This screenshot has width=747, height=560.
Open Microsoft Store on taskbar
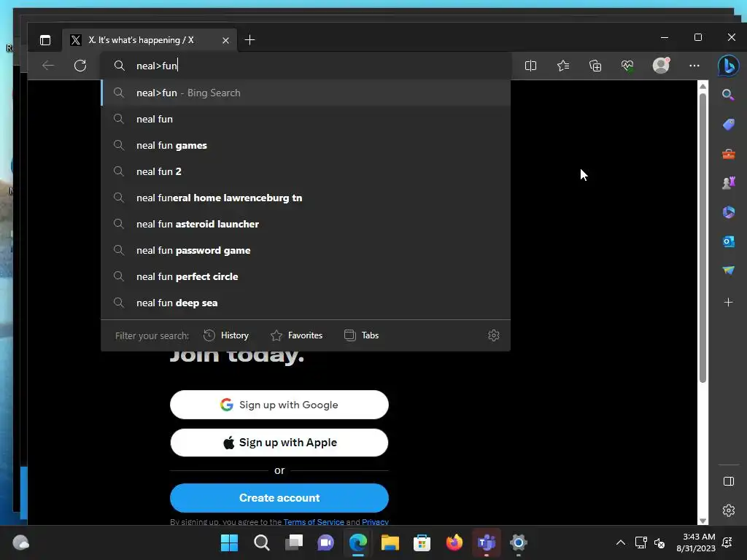pyautogui.click(x=422, y=542)
